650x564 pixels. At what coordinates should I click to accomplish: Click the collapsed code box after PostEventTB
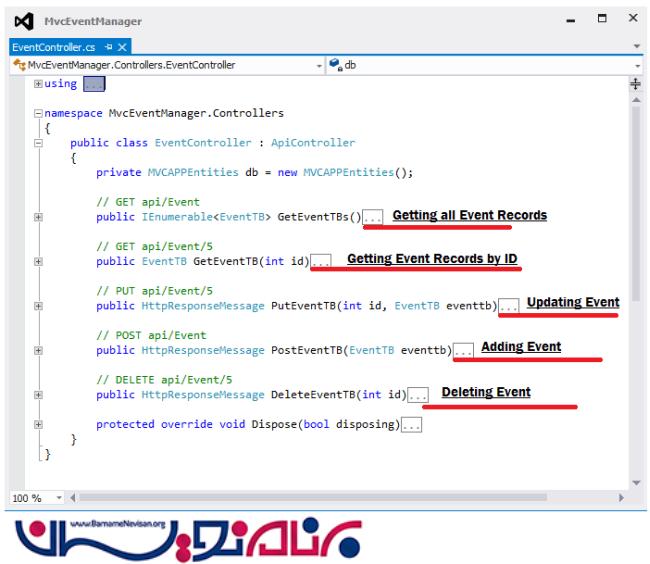click(x=463, y=351)
